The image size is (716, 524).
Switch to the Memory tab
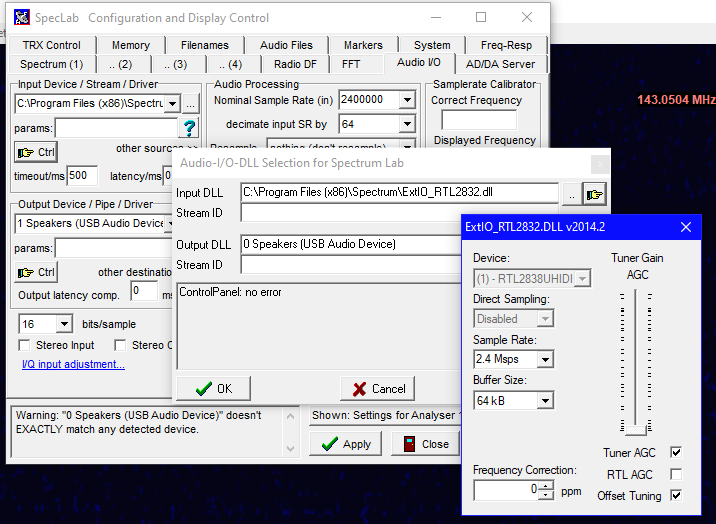pos(131,45)
